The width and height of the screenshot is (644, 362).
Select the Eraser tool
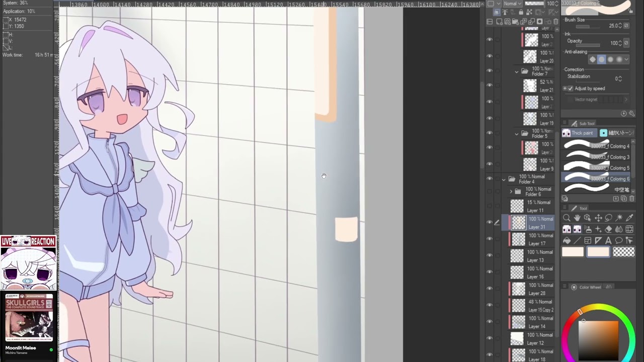(609, 229)
